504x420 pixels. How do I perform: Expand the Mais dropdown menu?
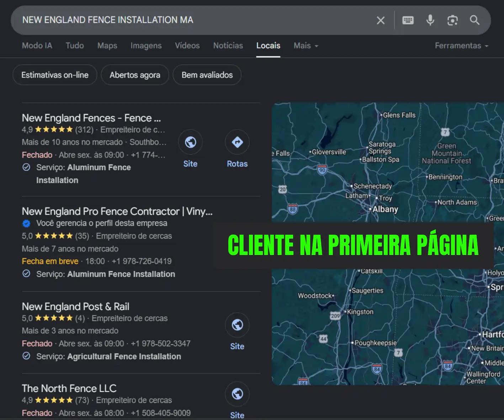306,46
